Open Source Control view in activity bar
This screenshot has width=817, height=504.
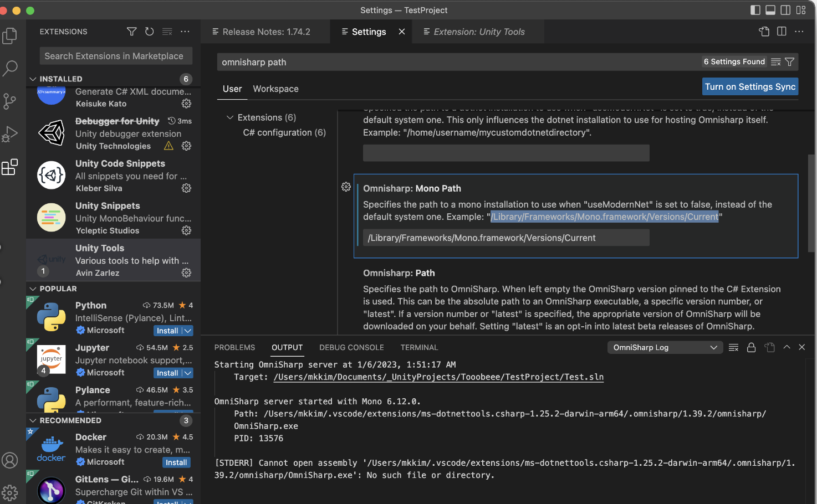pos(10,101)
